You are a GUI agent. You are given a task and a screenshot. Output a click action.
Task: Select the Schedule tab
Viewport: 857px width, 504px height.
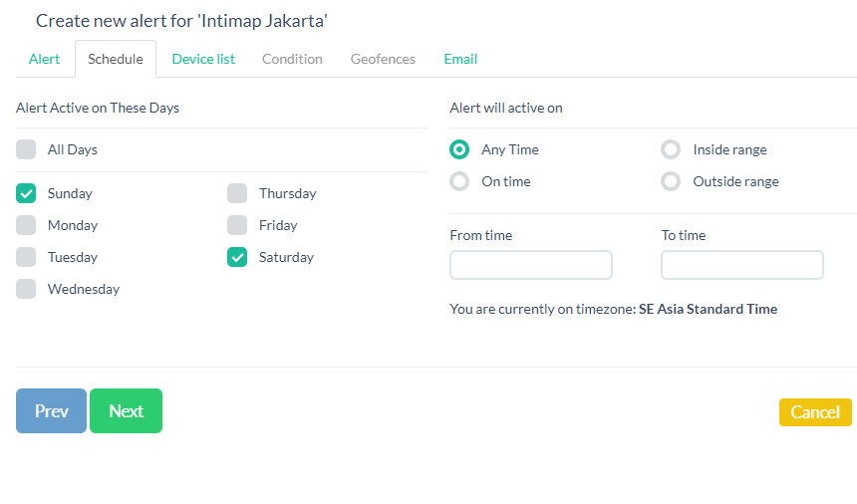pos(116,59)
